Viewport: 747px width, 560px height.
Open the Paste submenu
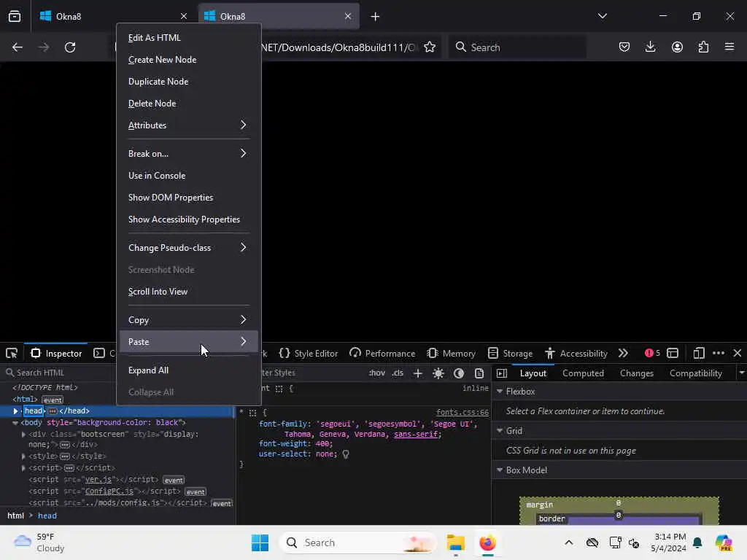(189, 341)
